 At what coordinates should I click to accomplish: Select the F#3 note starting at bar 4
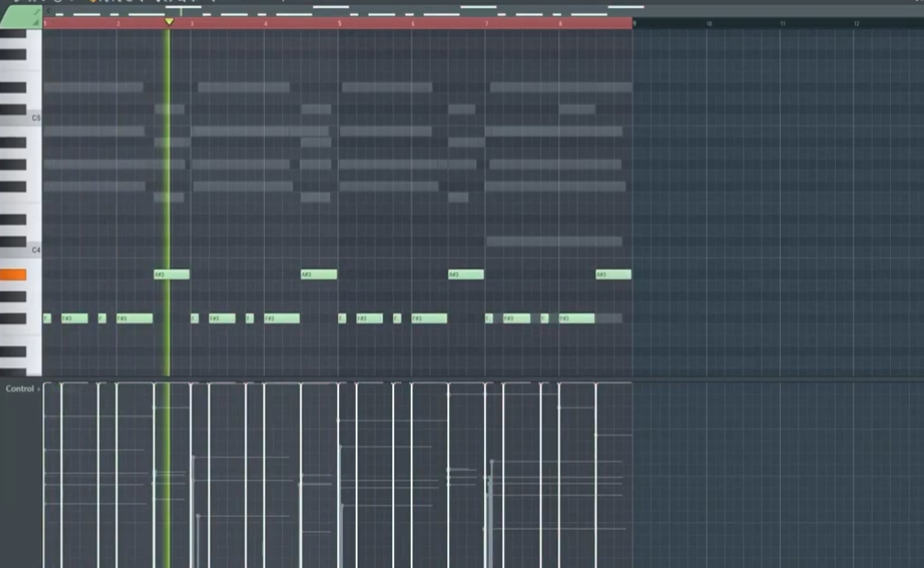[281, 319]
